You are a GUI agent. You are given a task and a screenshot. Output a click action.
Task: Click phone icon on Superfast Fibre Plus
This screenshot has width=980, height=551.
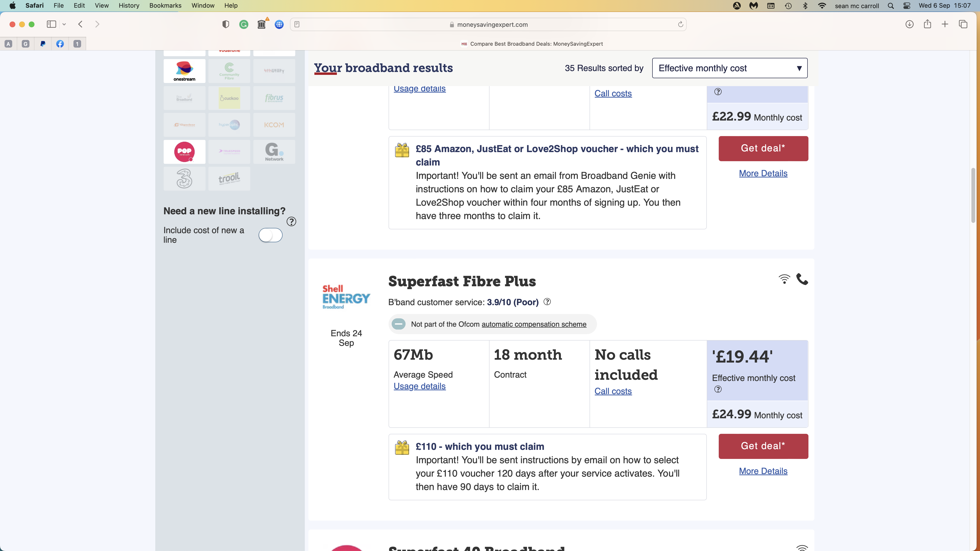[802, 279]
